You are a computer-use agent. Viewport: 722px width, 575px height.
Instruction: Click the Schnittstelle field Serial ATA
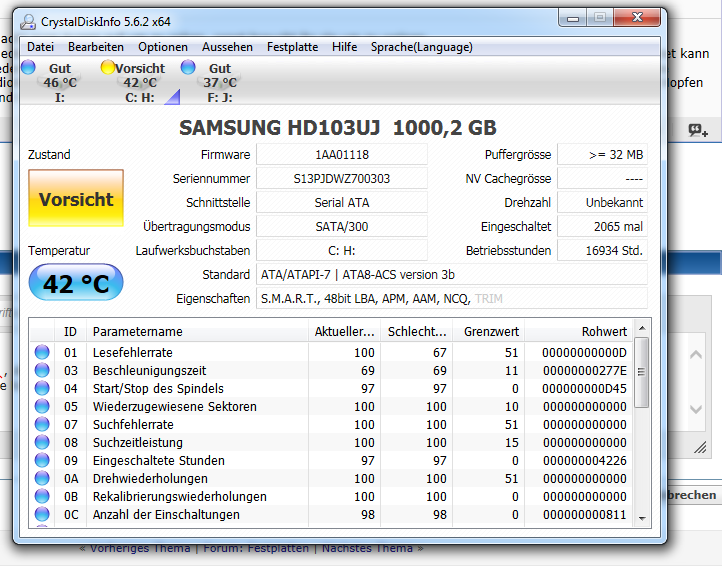pyautogui.click(x=342, y=203)
